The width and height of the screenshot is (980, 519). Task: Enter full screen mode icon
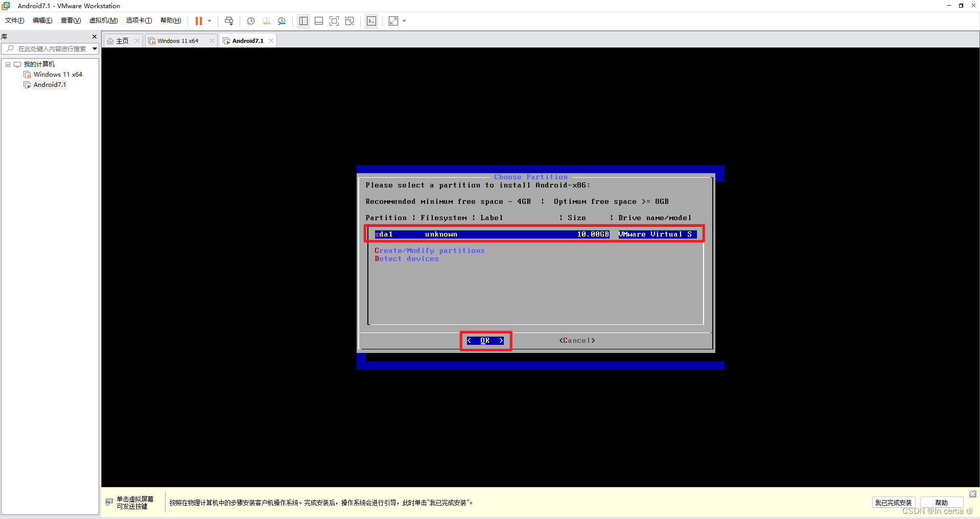point(334,21)
